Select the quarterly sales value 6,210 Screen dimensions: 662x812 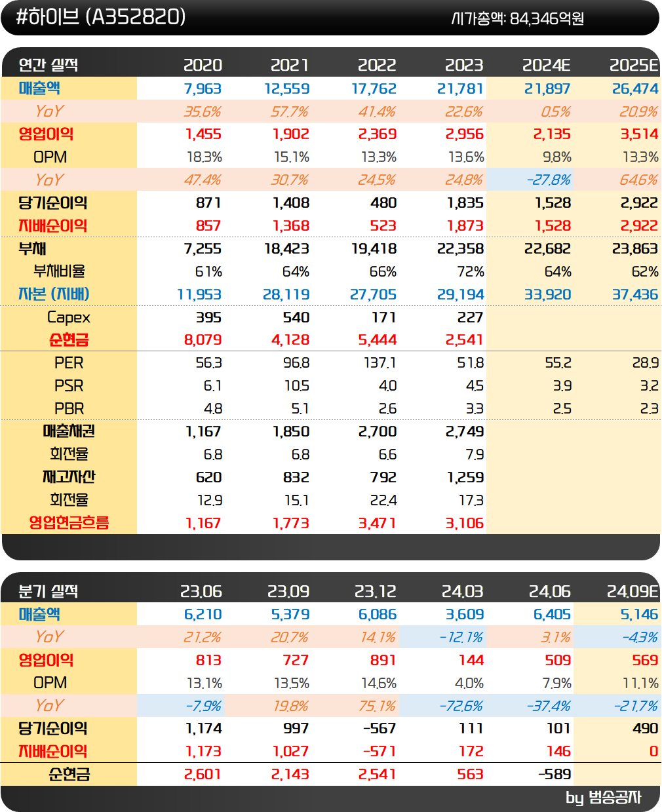point(203,614)
